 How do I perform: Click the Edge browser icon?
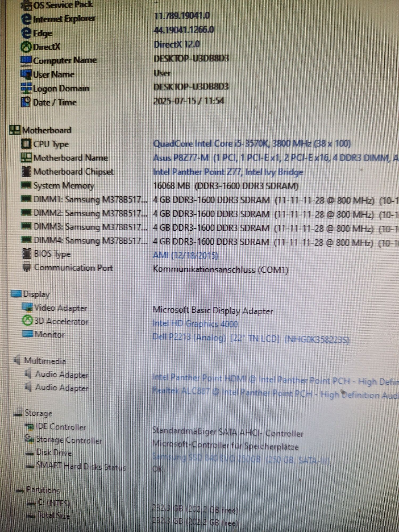26,33
